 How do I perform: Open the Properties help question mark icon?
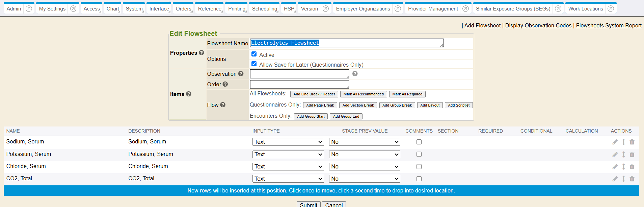(201, 53)
